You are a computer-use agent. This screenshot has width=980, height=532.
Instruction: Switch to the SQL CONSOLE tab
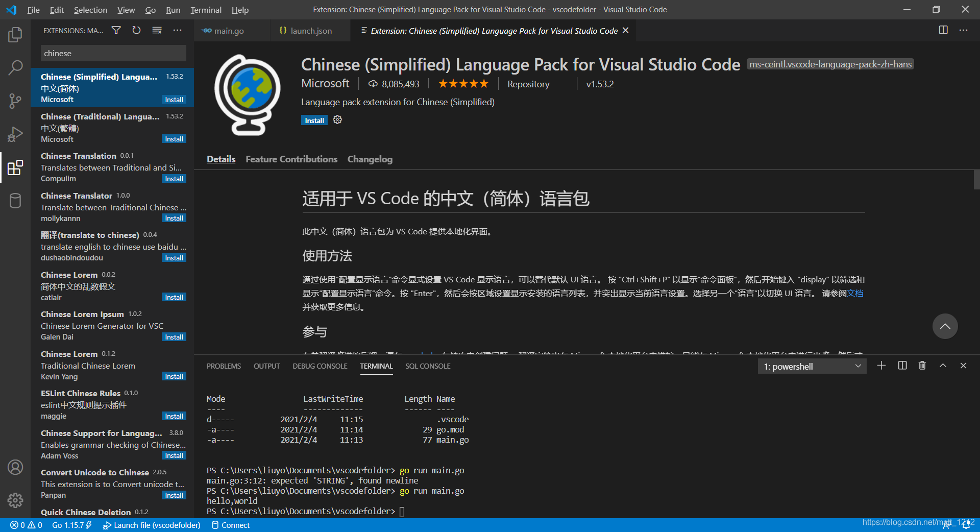pyautogui.click(x=428, y=366)
